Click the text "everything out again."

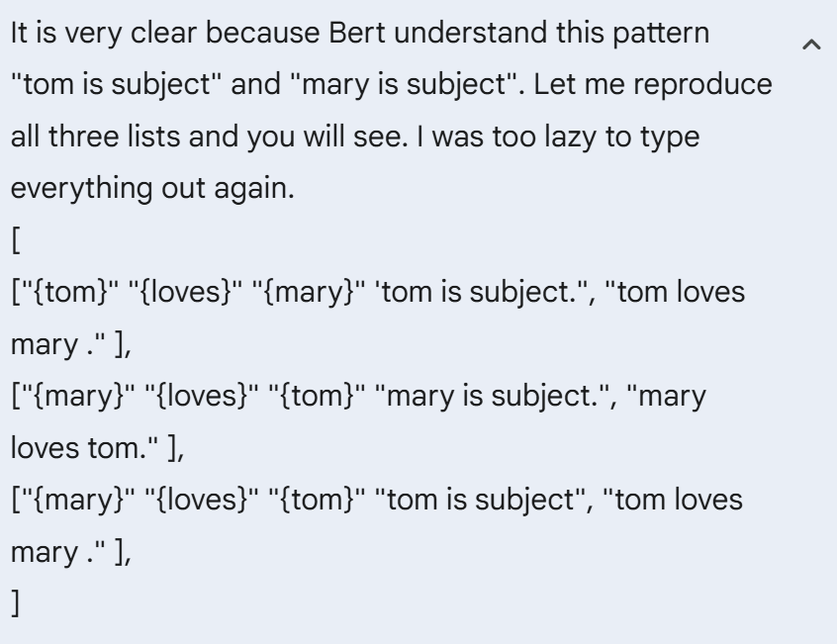click(x=152, y=188)
